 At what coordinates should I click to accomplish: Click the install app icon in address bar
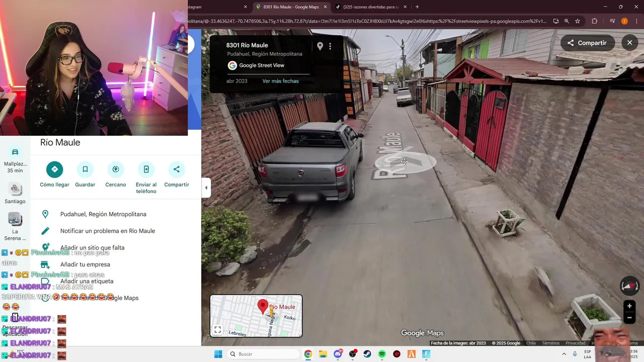pyautogui.click(x=556, y=21)
